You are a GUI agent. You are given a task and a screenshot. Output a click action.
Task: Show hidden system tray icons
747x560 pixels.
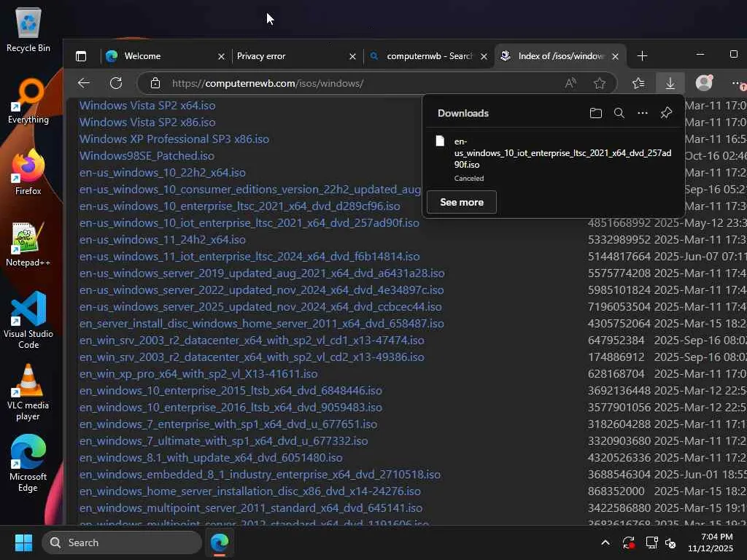(x=605, y=542)
